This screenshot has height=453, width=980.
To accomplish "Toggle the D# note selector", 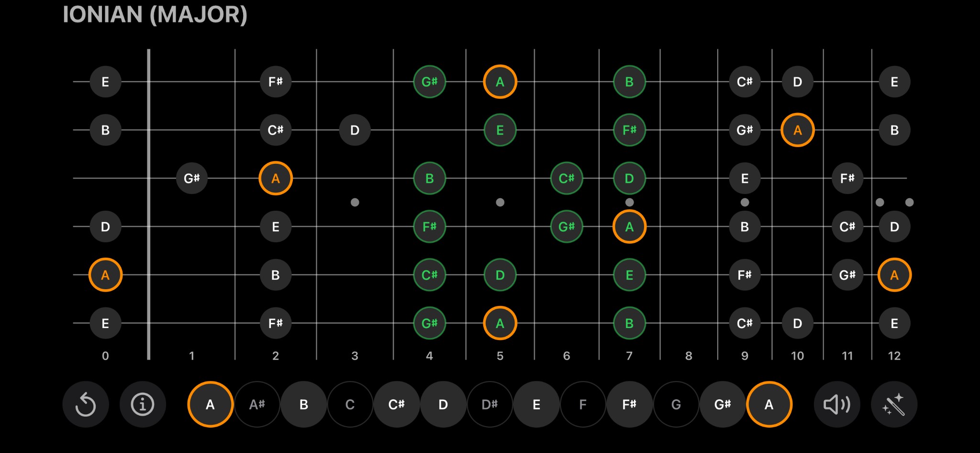I will click(x=490, y=404).
